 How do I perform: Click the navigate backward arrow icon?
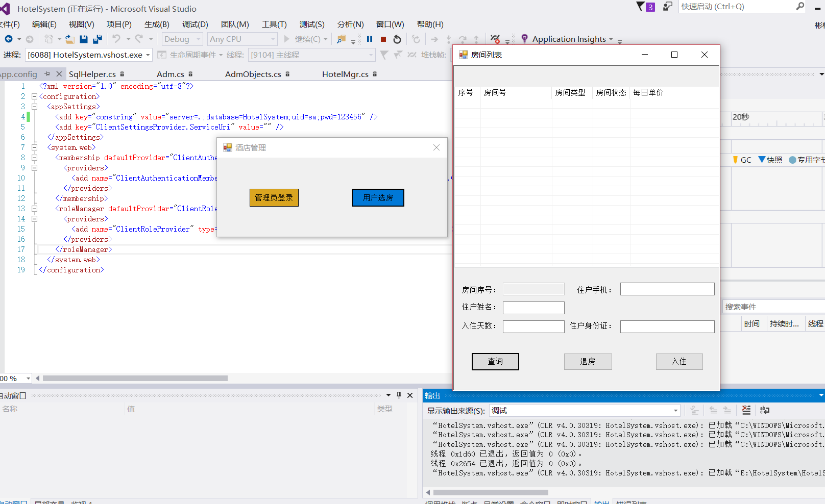click(9, 39)
